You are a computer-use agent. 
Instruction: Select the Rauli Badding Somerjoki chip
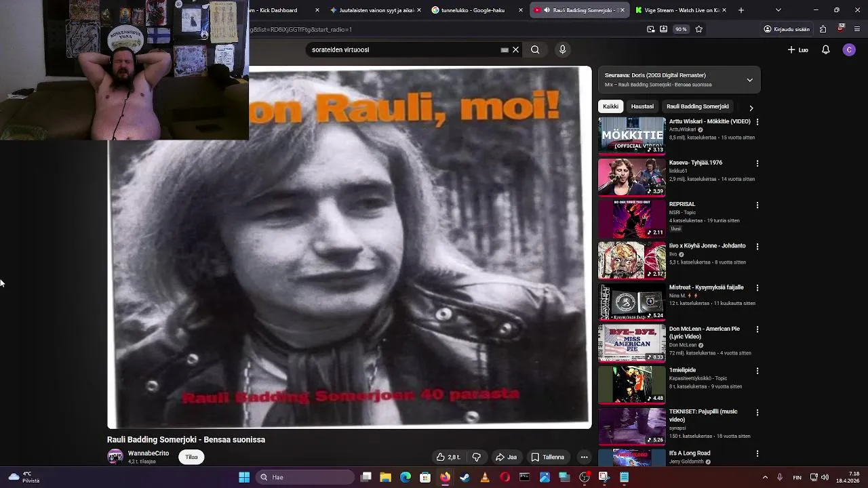697,106
